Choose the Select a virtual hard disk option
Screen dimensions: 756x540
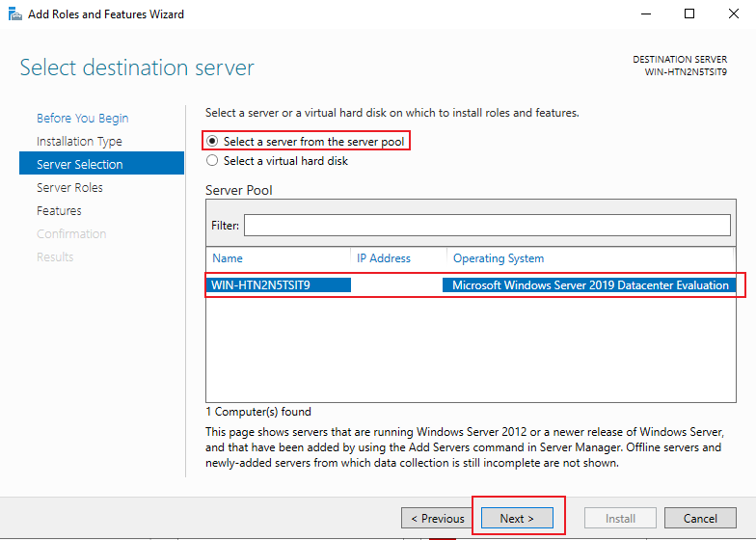pos(278,160)
